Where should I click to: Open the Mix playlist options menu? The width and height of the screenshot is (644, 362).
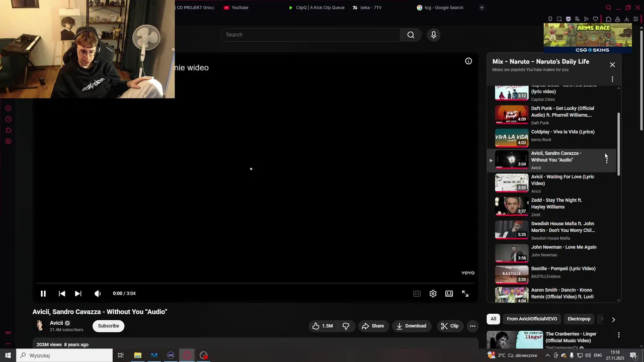click(x=612, y=79)
